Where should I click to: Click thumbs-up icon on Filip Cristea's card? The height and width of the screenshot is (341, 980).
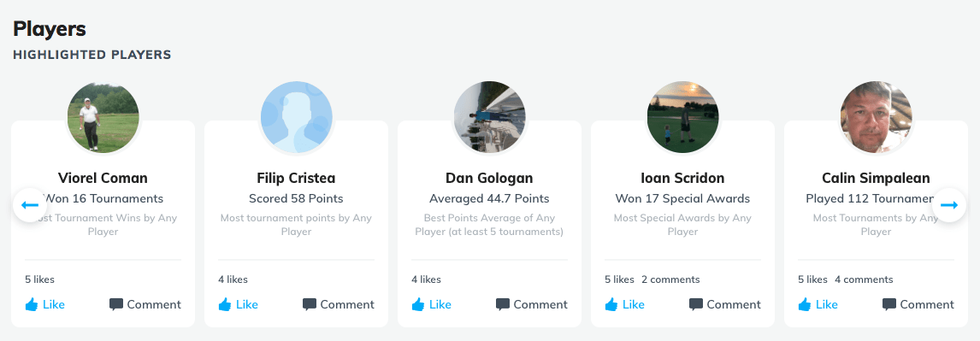coord(224,304)
